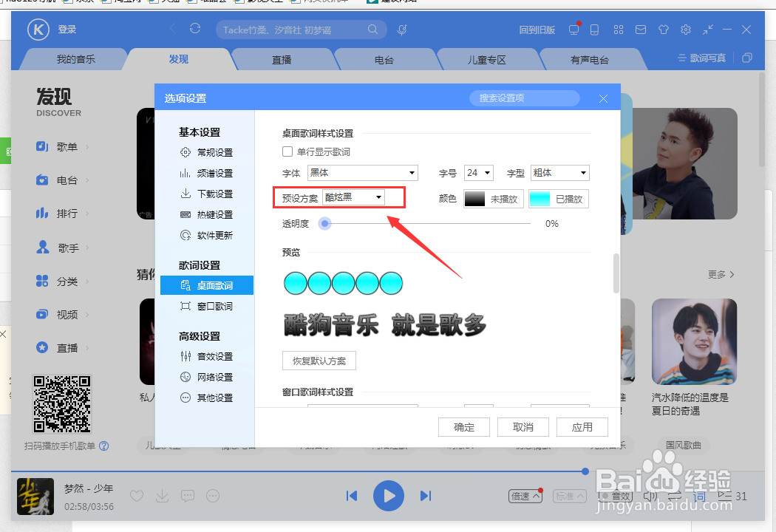Open the 字型 style dropdown
This screenshot has height=532, width=776.
point(559,173)
